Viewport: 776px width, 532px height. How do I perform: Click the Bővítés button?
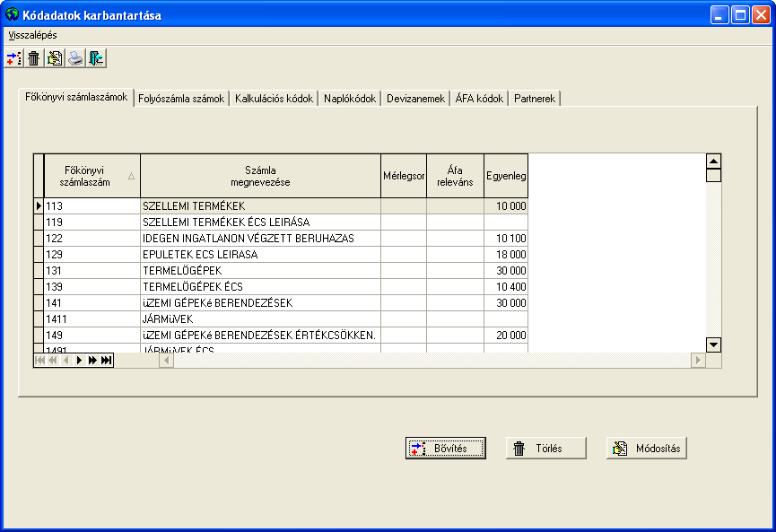pyautogui.click(x=445, y=449)
